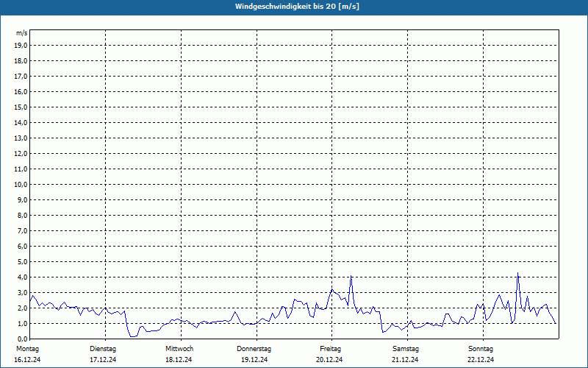Click the 'Donnerstag' day label
Image resolution: width=588 pixels, height=368 pixels.
254,349
